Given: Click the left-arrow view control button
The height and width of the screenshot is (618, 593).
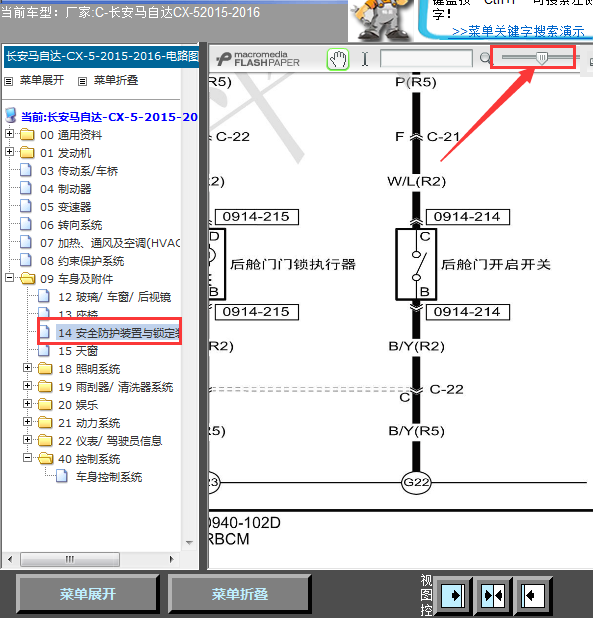Looking at the screenshot, I should point(534,595).
